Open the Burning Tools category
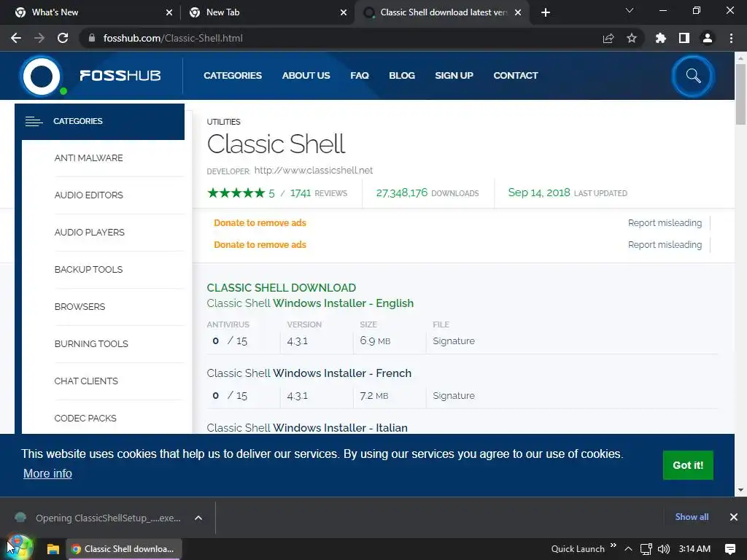747x560 pixels. 91,344
